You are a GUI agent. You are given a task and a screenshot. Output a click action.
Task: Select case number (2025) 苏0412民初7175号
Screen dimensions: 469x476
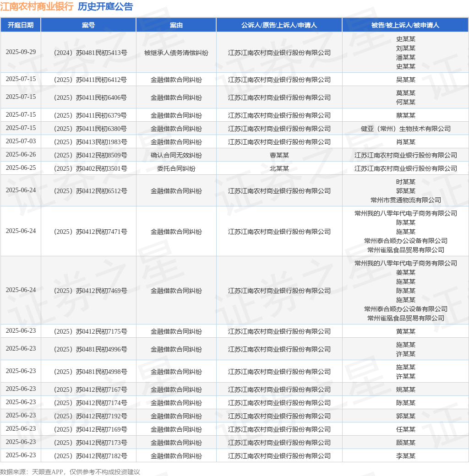point(91,331)
